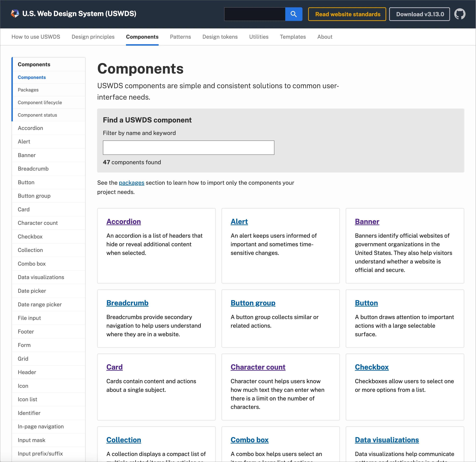Select Identifier in the sidebar
This screenshot has width=476, height=462.
49,413
